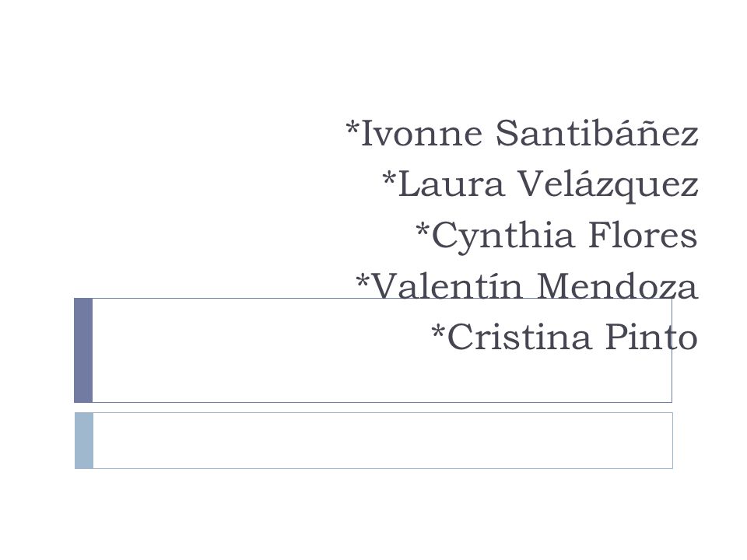
Task: Click the surname Pinto
Action: pos(652,337)
